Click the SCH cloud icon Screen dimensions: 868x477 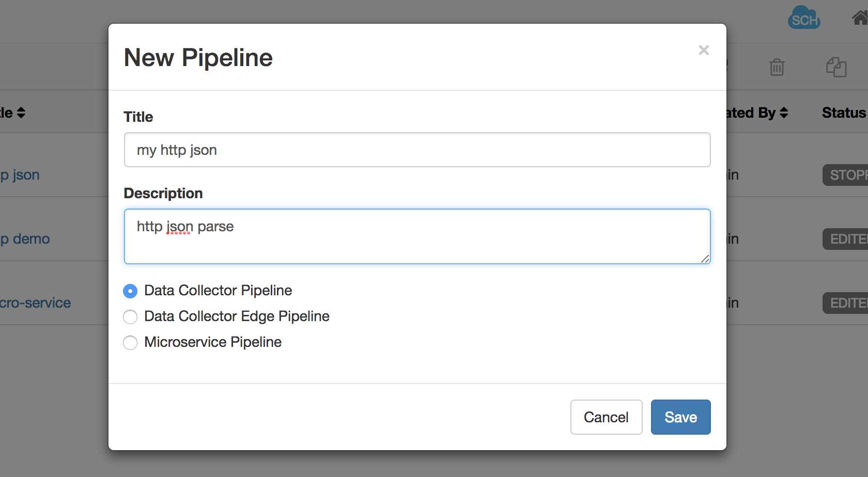click(x=804, y=17)
